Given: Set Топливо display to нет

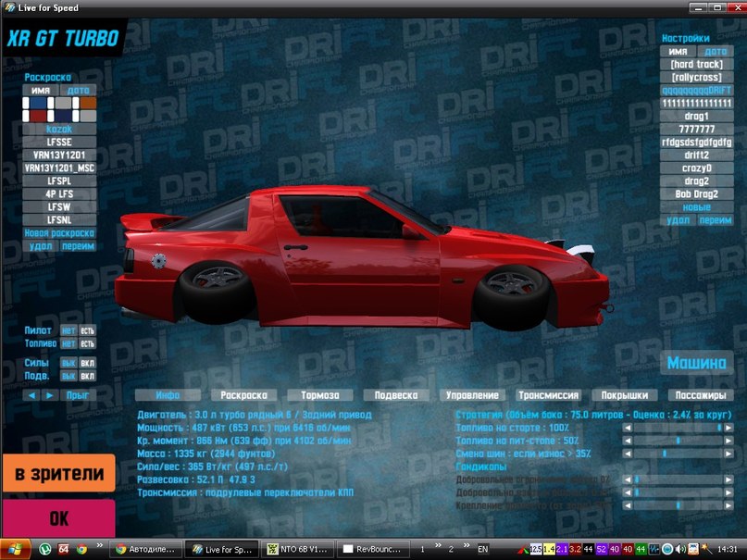Looking at the screenshot, I should pos(68,343).
